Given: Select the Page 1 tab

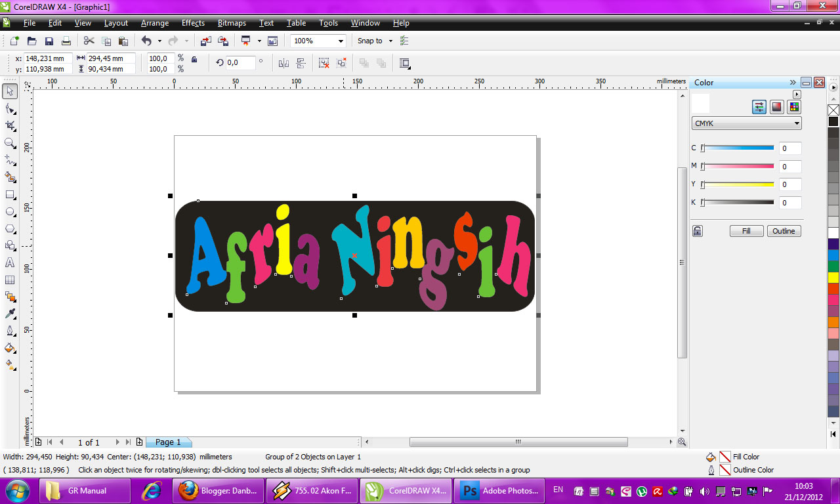Looking at the screenshot, I should click(x=168, y=442).
